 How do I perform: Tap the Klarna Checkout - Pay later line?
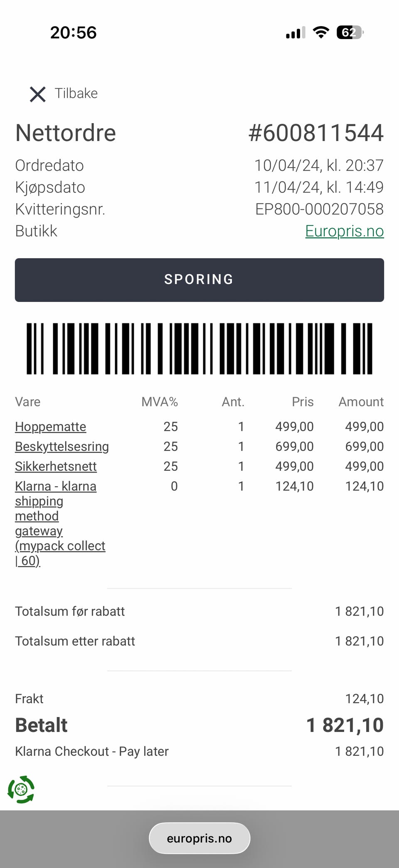(x=92, y=751)
